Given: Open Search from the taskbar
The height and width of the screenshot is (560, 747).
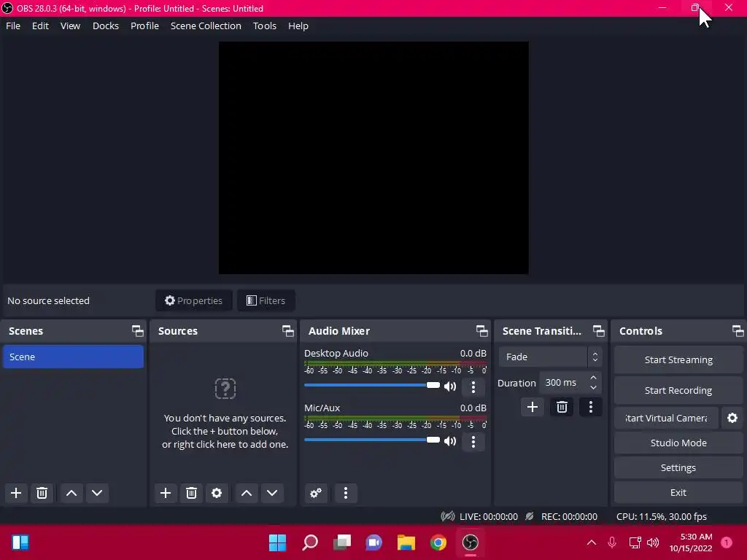Looking at the screenshot, I should 309,542.
